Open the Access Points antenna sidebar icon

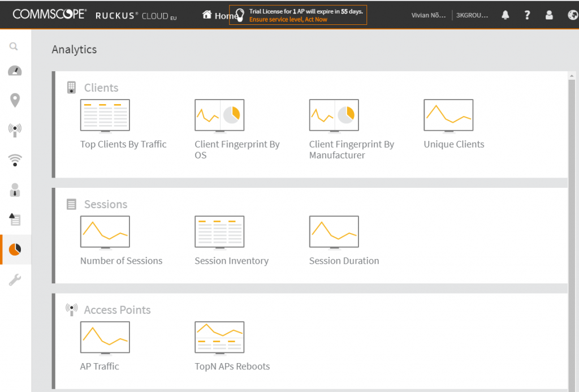(x=15, y=130)
